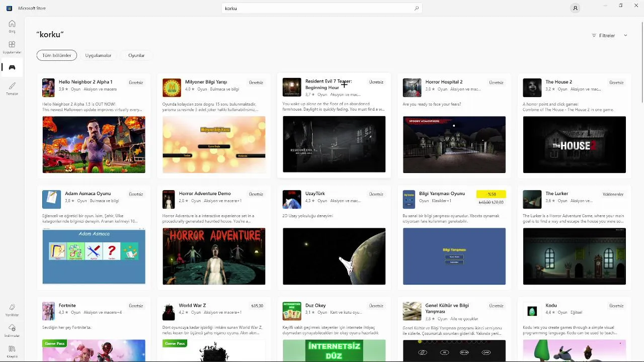This screenshot has height=362, width=644.
Task: Click "Sevdiğin her şey Fortnite'ta." description
Action: (67, 328)
